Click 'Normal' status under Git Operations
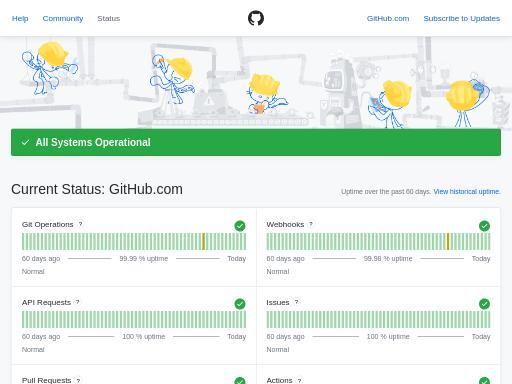 pos(33,272)
